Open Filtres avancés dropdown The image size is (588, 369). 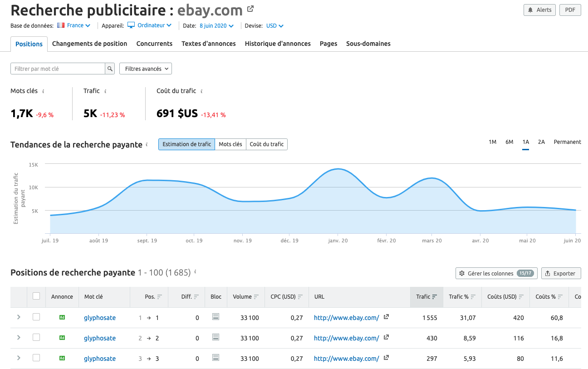coord(146,69)
